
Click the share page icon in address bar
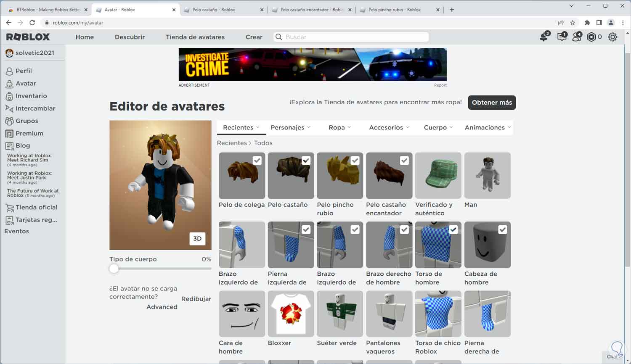click(561, 23)
